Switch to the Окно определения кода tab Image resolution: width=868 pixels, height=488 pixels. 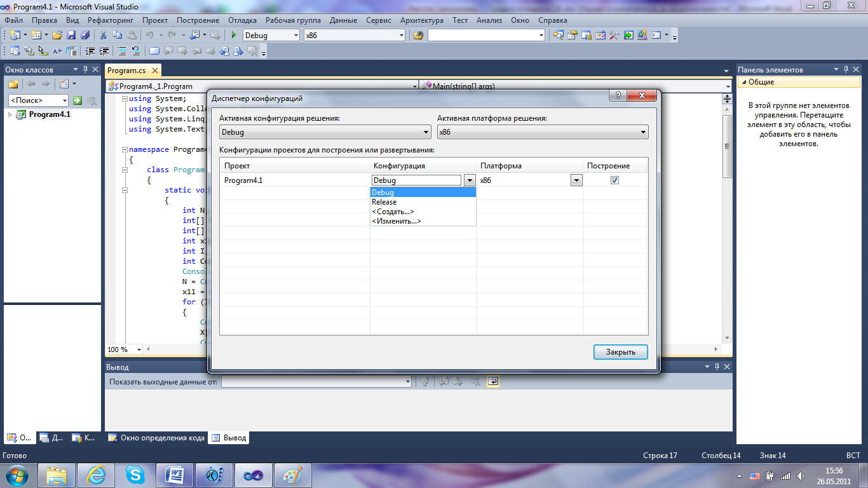tap(156, 438)
